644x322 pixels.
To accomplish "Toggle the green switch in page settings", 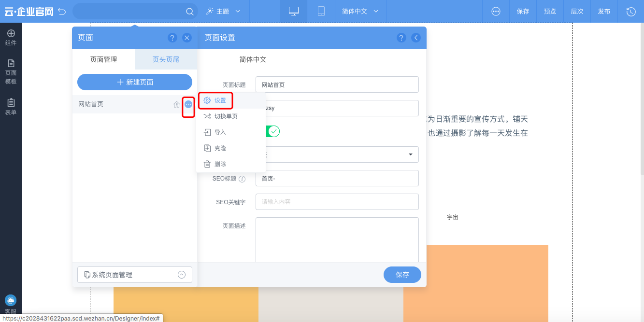I will pyautogui.click(x=272, y=131).
